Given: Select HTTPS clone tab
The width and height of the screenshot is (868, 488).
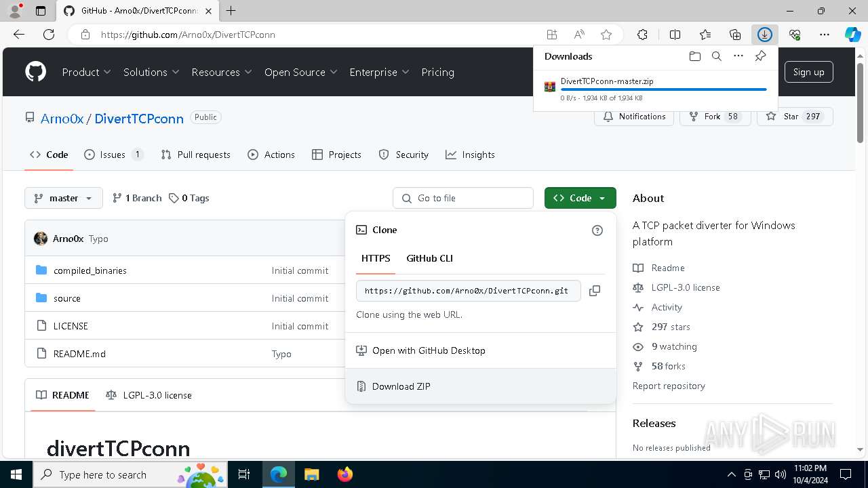Looking at the screenshot, I should pos(376,258).
